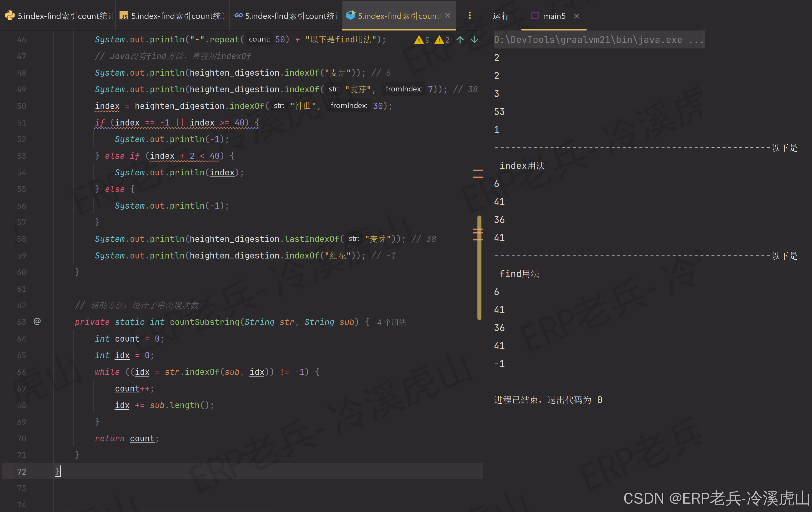
Task: Go to previous highlighted error arrow
Action: (460, 40)
